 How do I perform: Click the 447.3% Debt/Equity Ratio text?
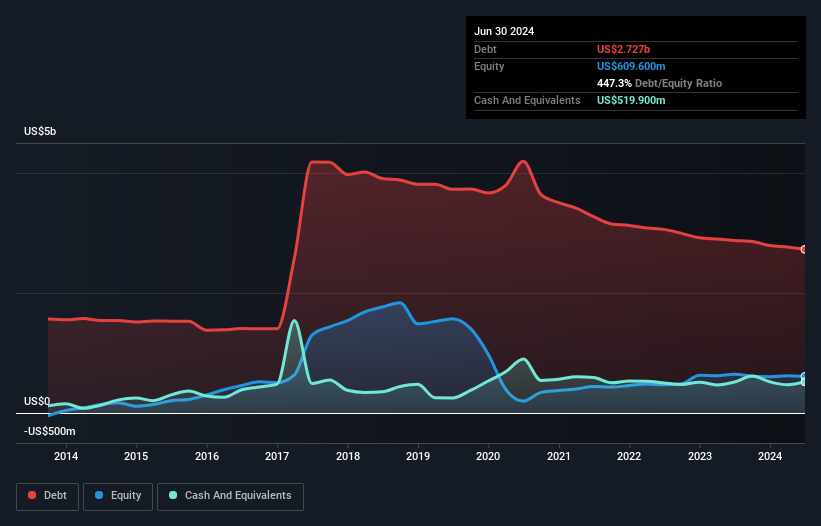[659, 83]
